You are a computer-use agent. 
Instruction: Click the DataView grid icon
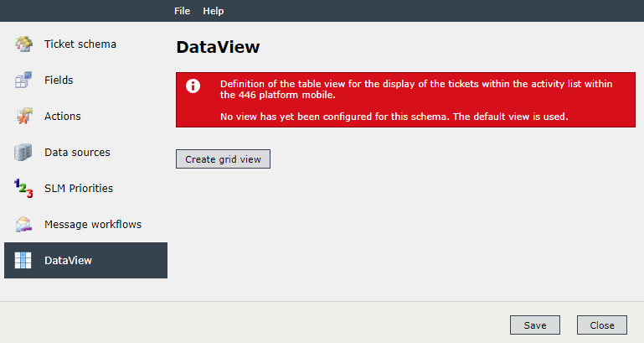[x=23, y=260]
